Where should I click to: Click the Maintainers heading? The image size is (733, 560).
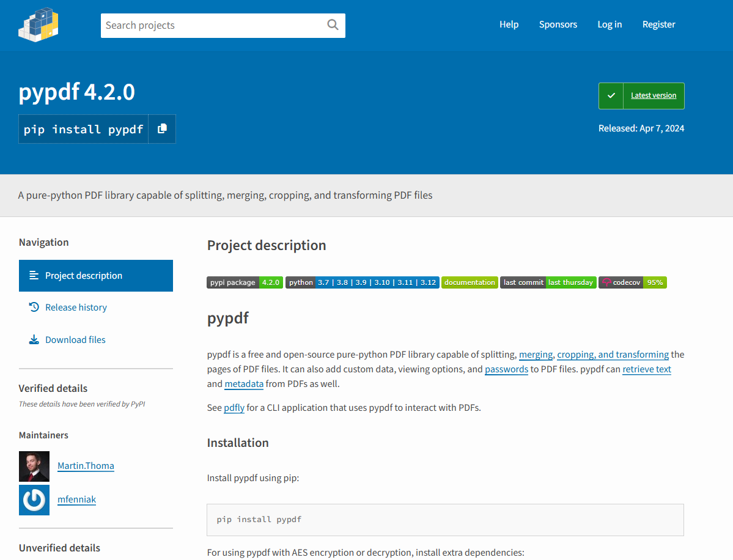tap(43, 435)
